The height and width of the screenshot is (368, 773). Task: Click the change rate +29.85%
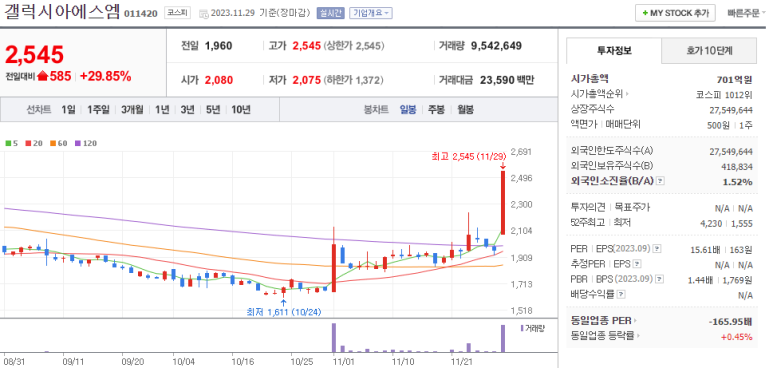coord(105,76)
